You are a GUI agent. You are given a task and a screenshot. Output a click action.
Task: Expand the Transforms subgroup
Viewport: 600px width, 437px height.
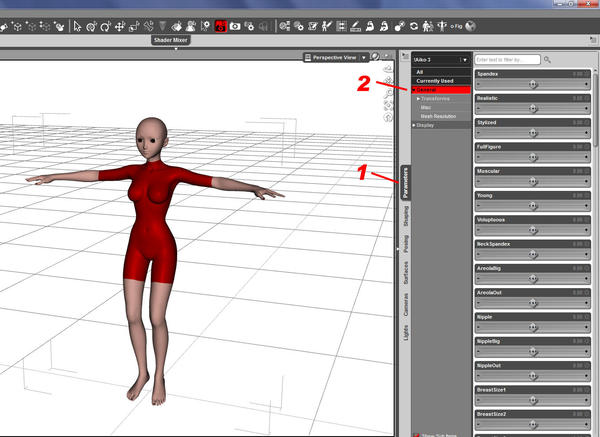(x=418, y=99)
